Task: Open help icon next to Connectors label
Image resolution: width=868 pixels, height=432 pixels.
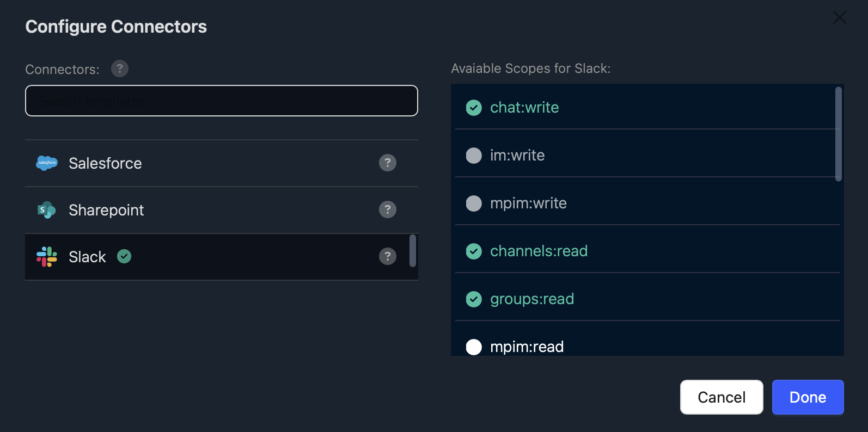Action: [120, 69]
